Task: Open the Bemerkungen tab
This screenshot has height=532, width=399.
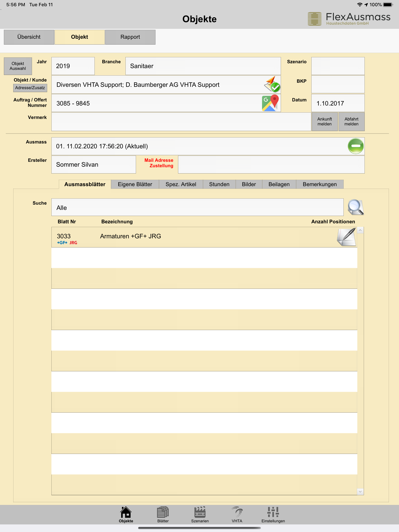Action: coord(320,184)
